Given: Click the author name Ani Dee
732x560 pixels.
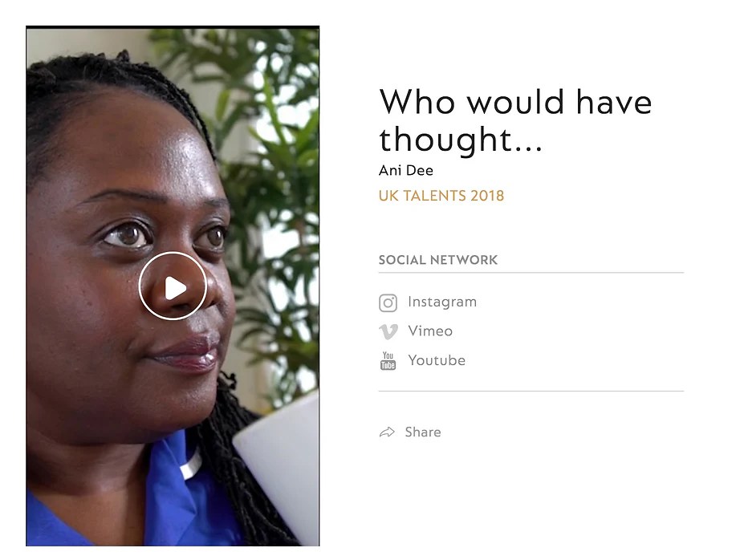Looking at the screenshot, I should click(x=405, y=170).
